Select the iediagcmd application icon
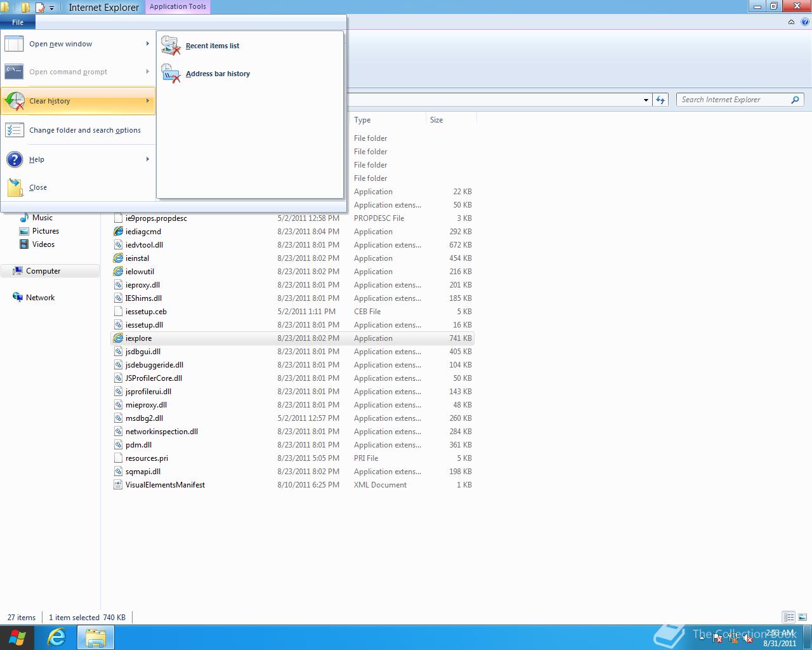Image resolution: width=812 pixels, height=650 pixels. [118, 232]
